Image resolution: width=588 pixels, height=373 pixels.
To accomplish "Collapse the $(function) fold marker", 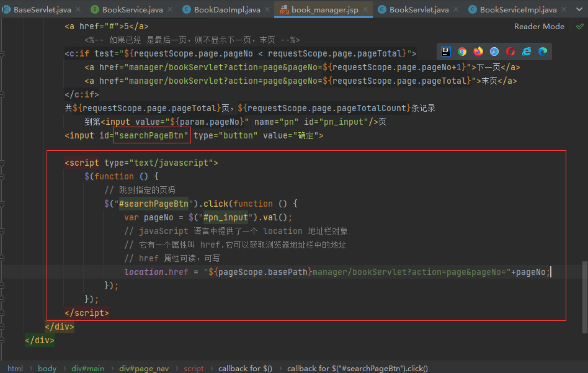I will [2, 176].
